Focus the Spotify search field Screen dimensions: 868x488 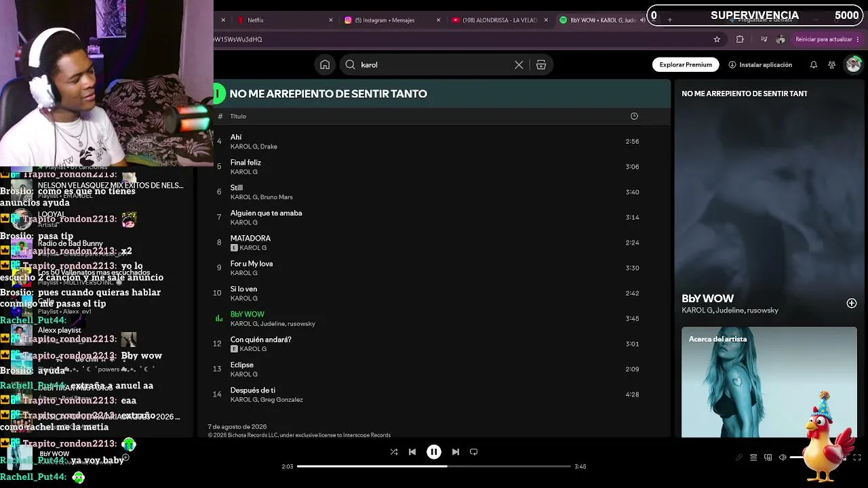point(434,64)
